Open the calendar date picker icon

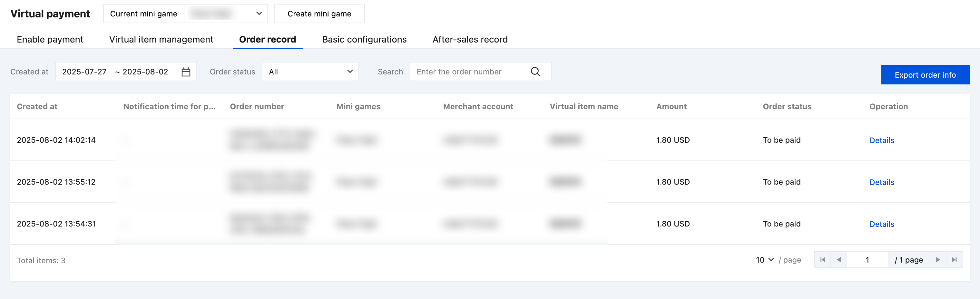[x=186, y=72]
